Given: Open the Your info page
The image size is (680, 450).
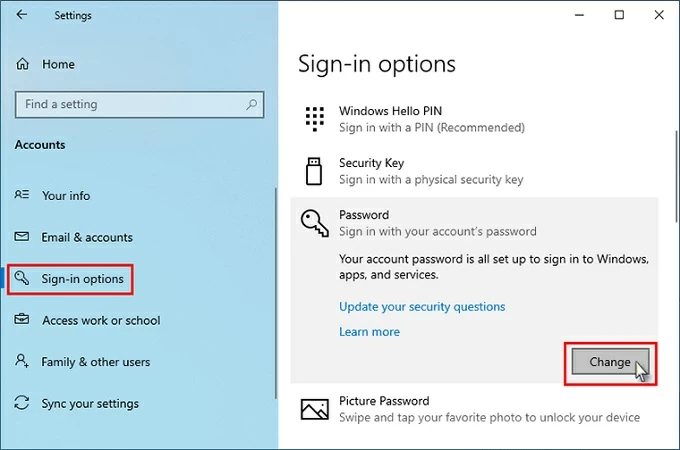Looking at the screenshot, I should [x=66, y=196].
